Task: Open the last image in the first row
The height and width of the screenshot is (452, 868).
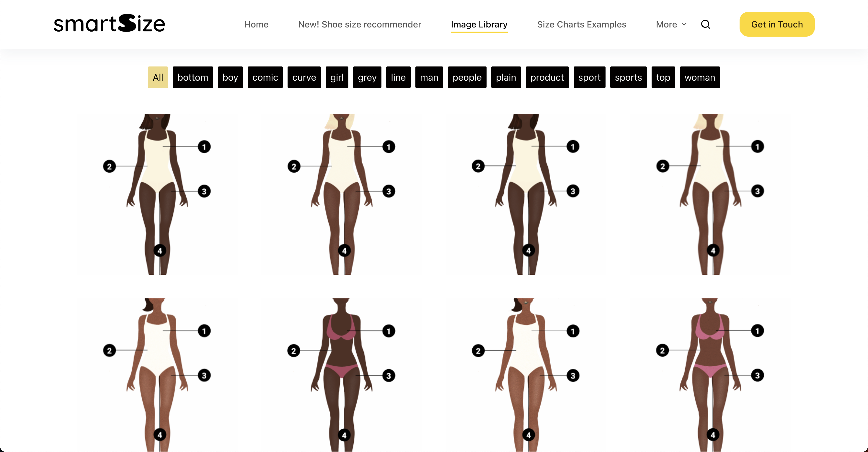Action: click(710, 194)
